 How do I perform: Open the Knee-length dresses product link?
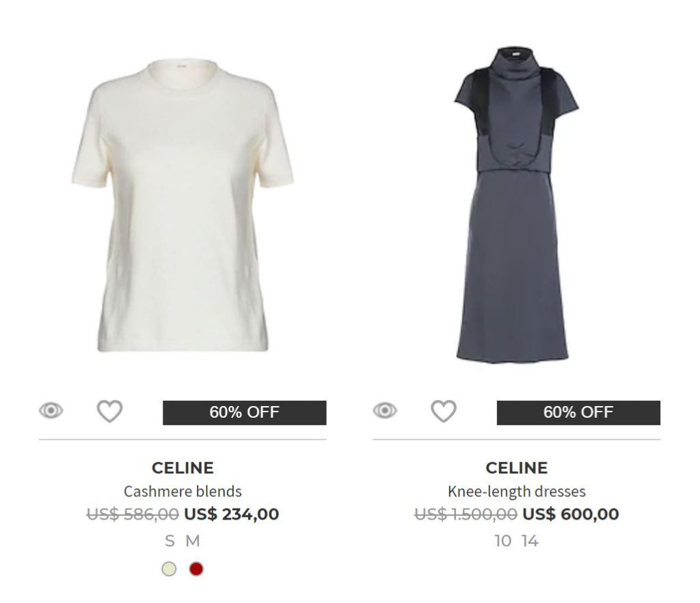pos(516,492)
